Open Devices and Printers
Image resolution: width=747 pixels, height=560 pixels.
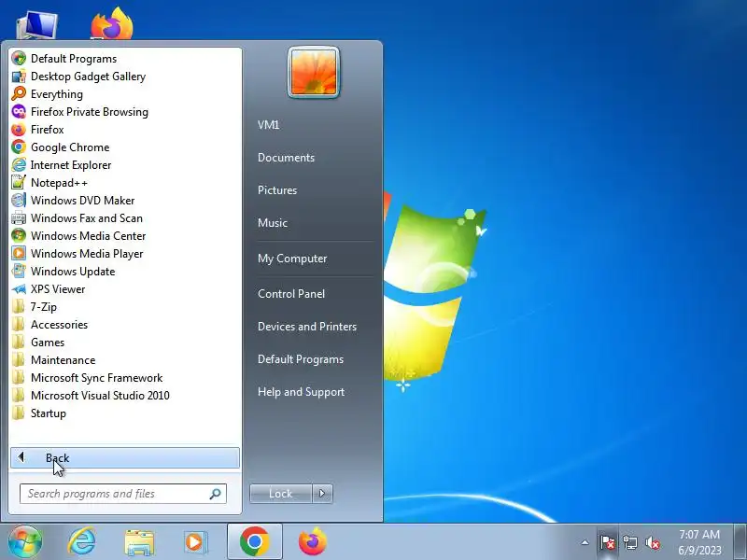[307, 327]
